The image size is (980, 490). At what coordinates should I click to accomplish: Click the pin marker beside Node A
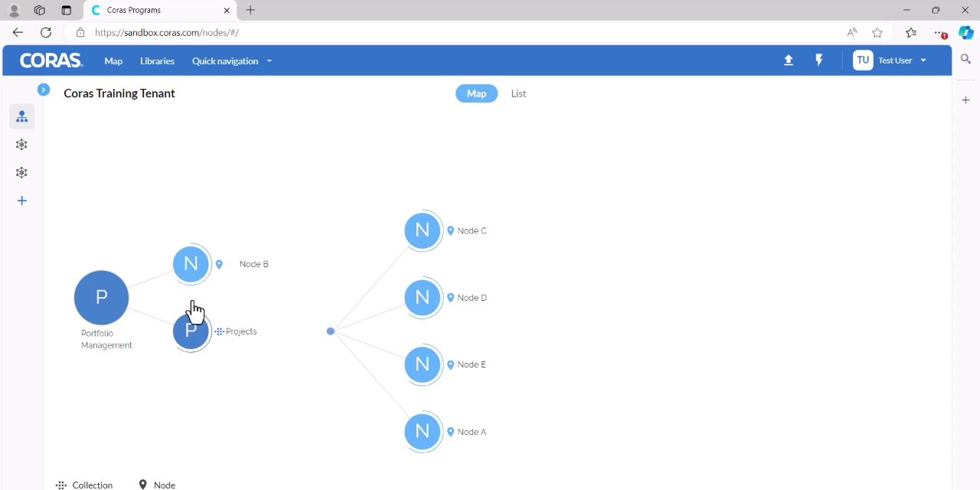pyautogui.click(x=450, y=432)
